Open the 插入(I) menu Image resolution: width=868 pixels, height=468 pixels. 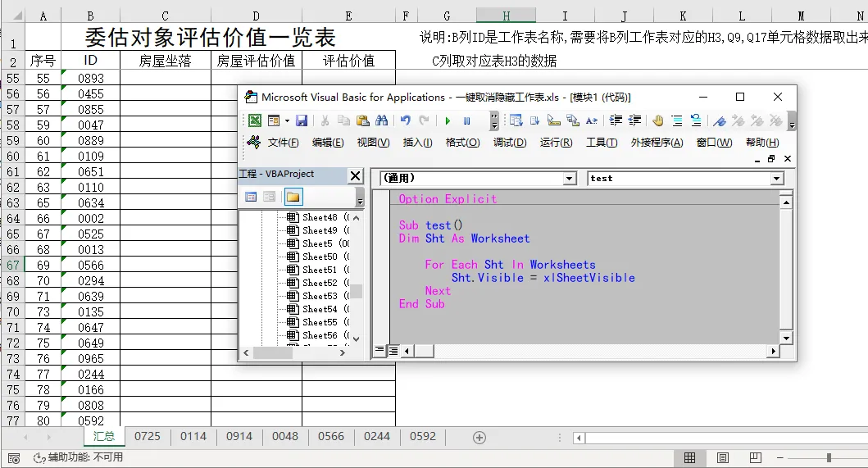click(x=417, y=143)
